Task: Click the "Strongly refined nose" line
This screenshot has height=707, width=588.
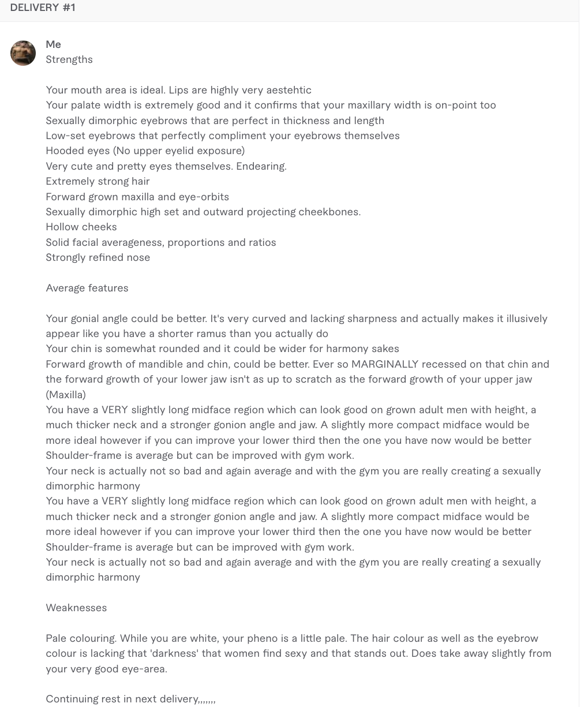Action: (98, 257)
